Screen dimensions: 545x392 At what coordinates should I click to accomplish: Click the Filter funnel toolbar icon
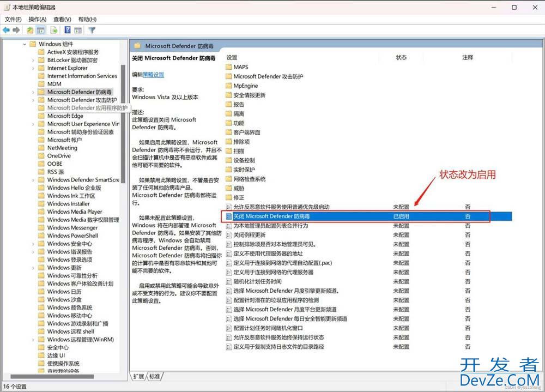pyautogui.click(x=92, y=31)
